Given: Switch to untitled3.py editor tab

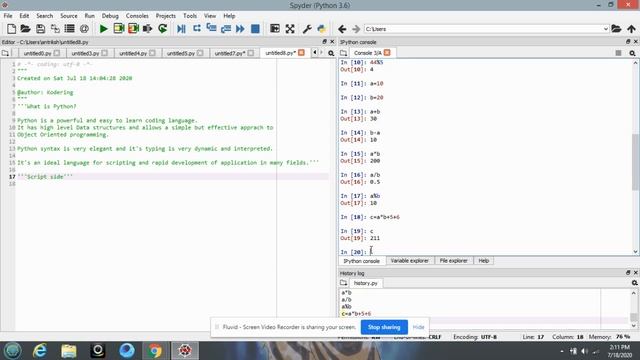Looking at the screenshot, I should (85, 53).
